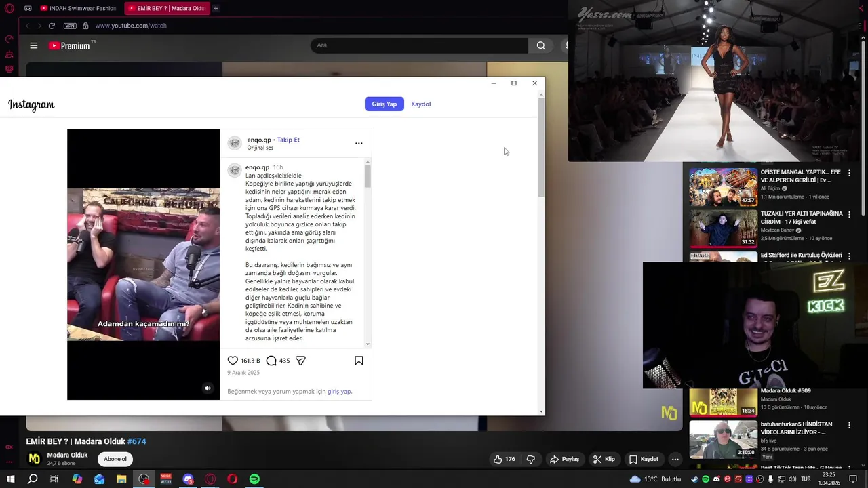
Task: Click the Instagram reel video
Action: pos(143,264)
